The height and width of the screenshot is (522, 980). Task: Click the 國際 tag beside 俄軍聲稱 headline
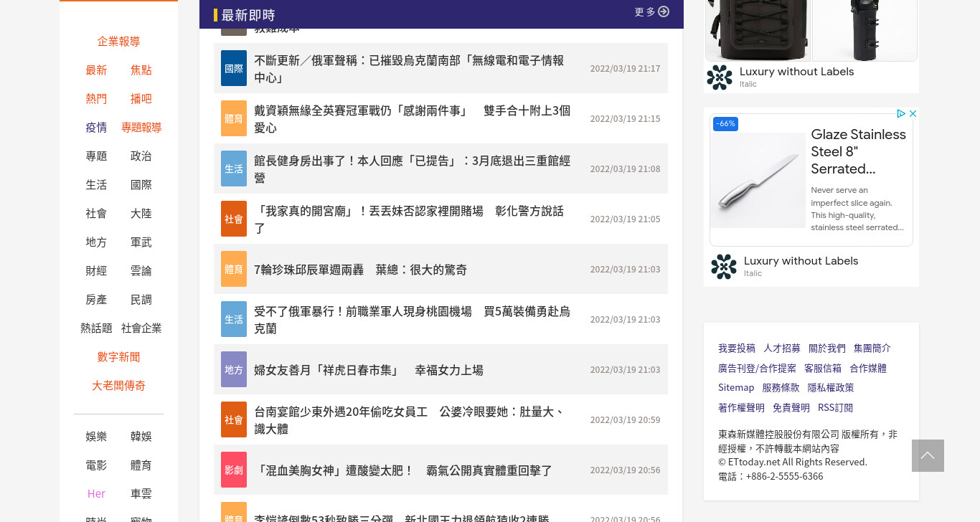pyautogui.click(x=234, y=68)
